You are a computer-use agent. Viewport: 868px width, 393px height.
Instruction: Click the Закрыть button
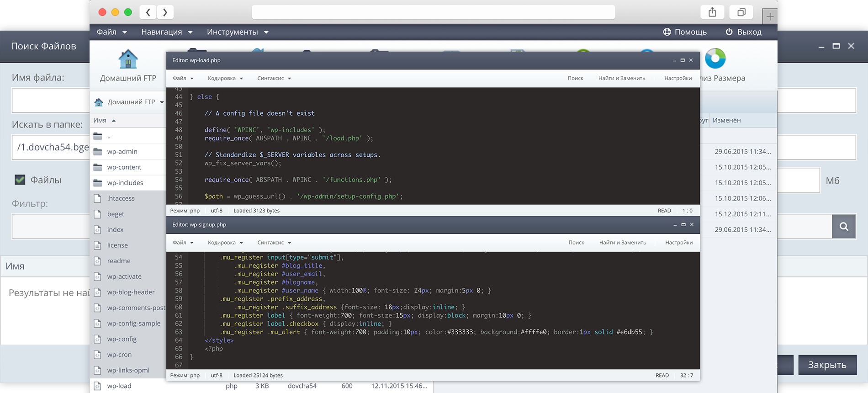pos(827,365)
